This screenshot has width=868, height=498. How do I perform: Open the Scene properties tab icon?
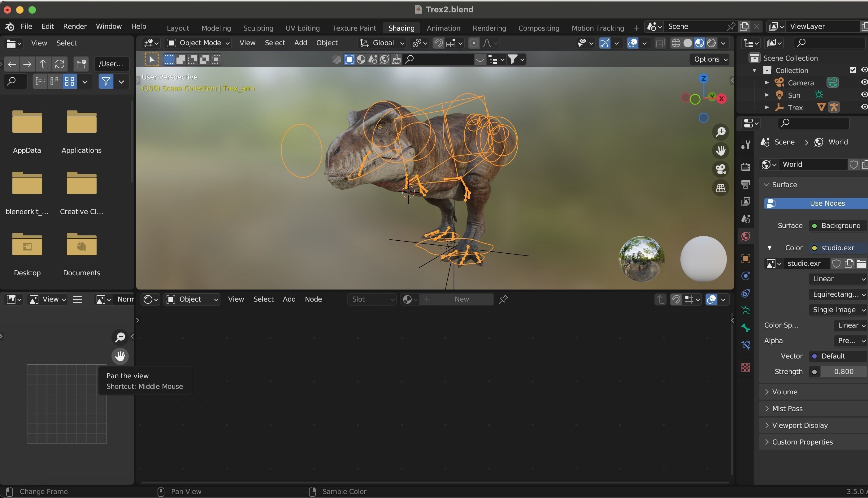[745, 219]
